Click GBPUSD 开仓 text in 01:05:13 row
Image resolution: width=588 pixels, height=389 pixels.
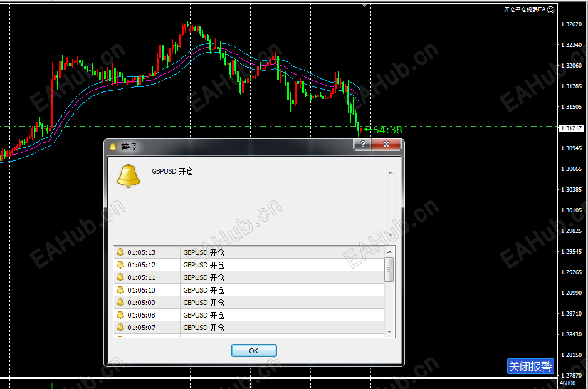pyautogui.click(x=204, y=252)
